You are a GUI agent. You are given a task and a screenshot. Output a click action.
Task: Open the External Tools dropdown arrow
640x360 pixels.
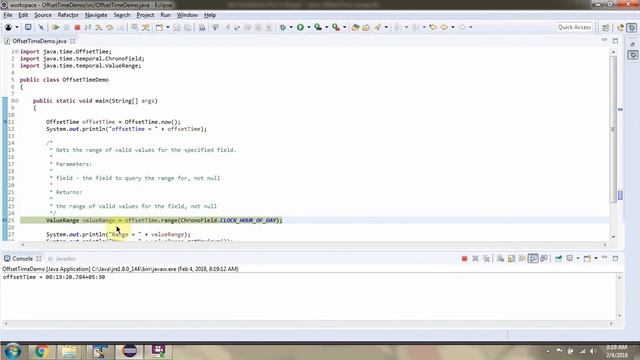344,27
